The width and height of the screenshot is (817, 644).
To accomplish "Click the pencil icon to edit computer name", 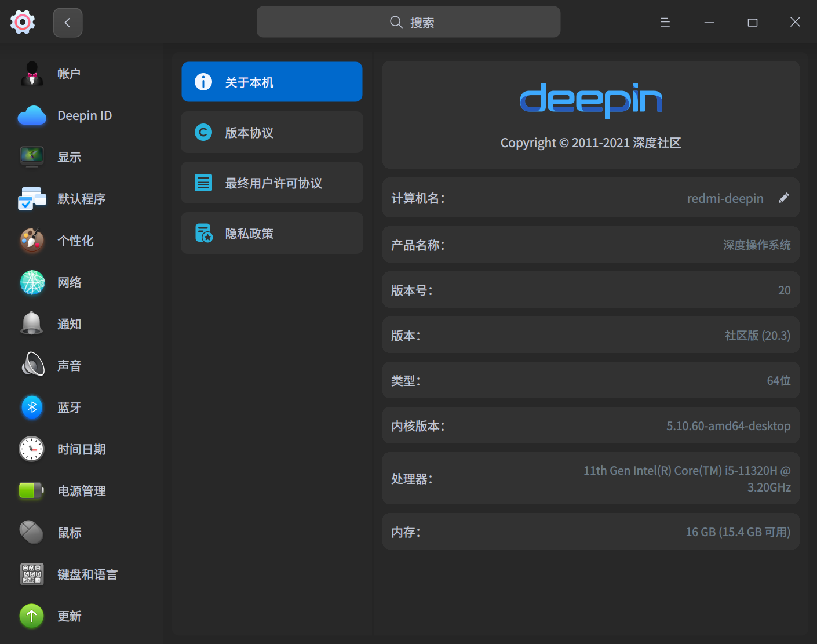I will pos(783,198).
